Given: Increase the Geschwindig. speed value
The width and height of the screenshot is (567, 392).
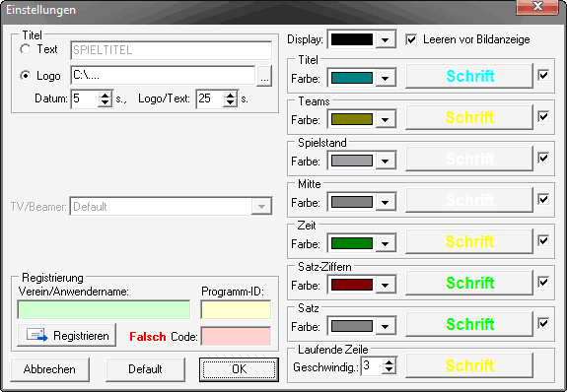Looking at the screenshot, I should tap(390, 362).
